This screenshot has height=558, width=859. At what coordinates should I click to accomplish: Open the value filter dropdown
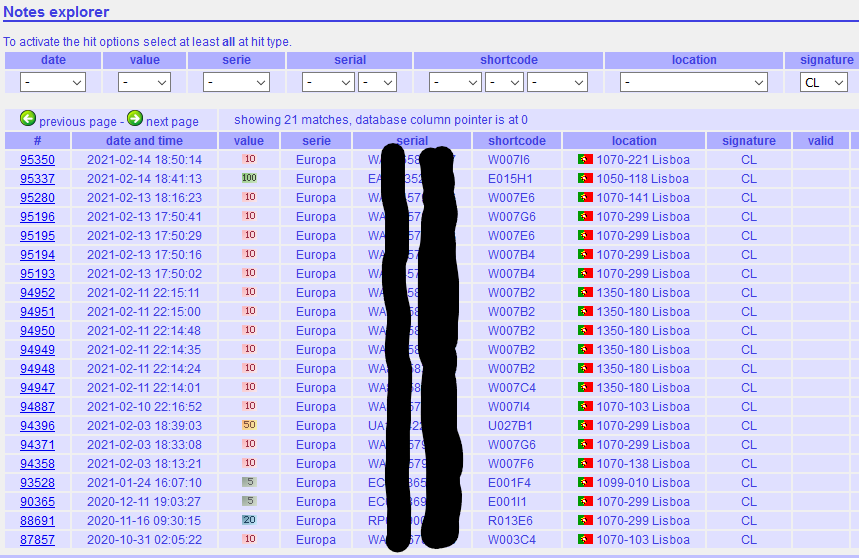click(x=144, y=83)
